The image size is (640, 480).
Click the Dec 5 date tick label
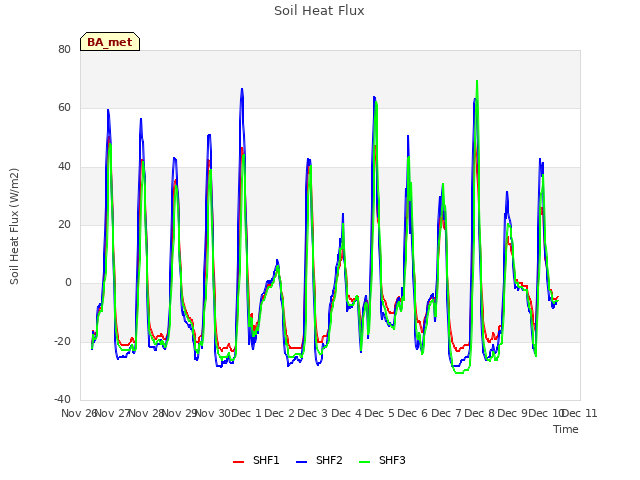tap(380, 413)
